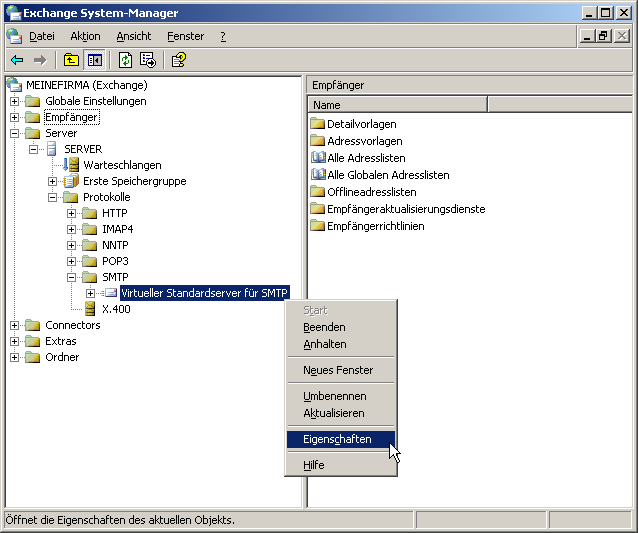Collapse the SERVER computer node
The width and height of the screenshot is (638, 533).
pyautogui.click(x=33, y=149)
